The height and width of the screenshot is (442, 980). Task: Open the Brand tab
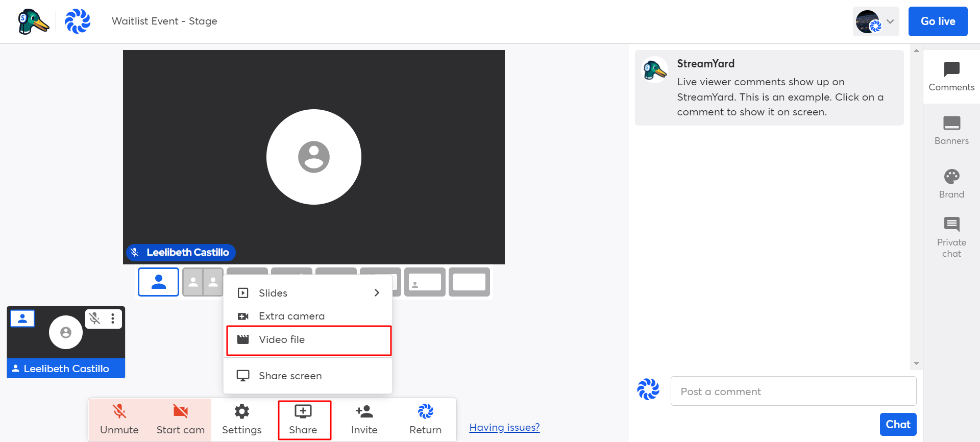click(951, 184)
